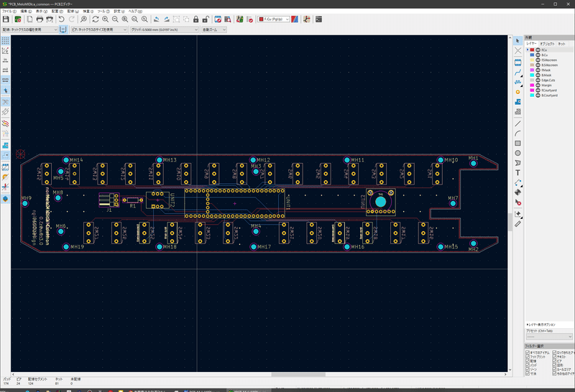The height and width of the screenshot is (392, 575).
Task: Zoom in on the board
Action: (105, 19)
